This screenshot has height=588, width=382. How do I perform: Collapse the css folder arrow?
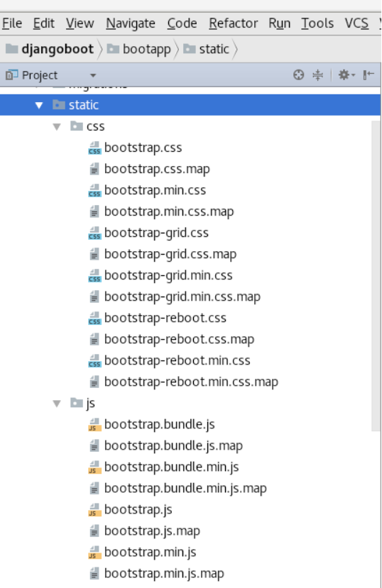(x=57, y=127)
